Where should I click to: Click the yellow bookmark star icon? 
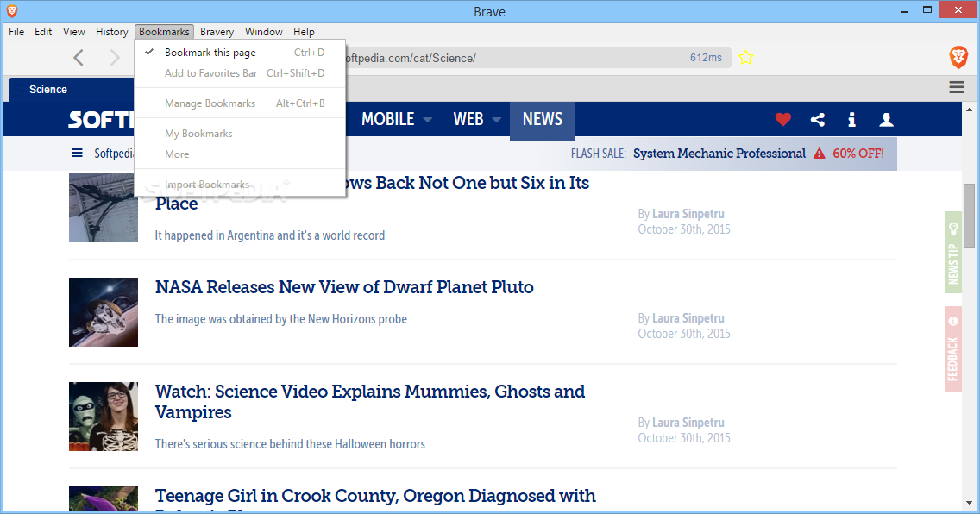coord(745,58)
